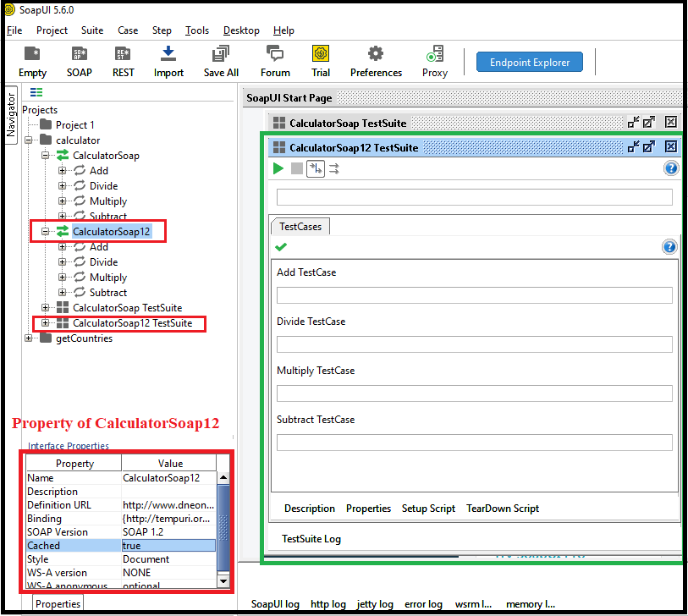The image size is (688, 616).
Task: Create a new REST project from toolbar
Action: tap(123, 54)
